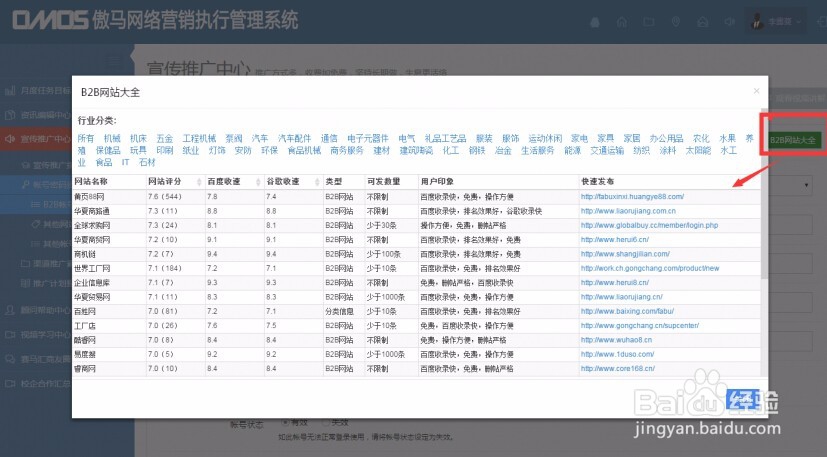This screenshot has height=457, width=827.
Task: Click the person icon beside 顾问帮助中心
Action: coord(9,310)
